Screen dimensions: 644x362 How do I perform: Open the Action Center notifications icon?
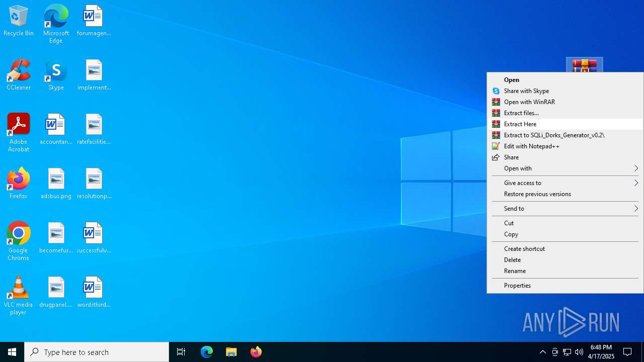click(x=627, y=352)
